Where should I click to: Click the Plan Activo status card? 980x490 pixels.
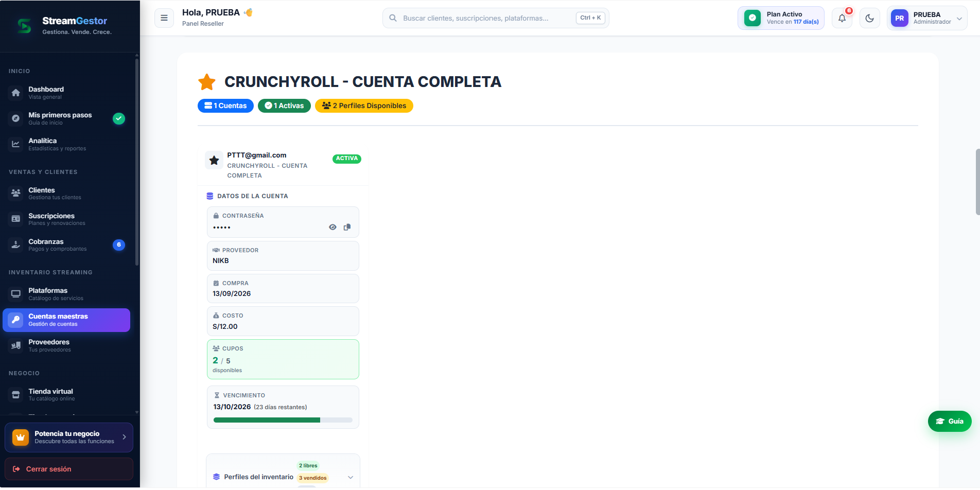point(781,18)
